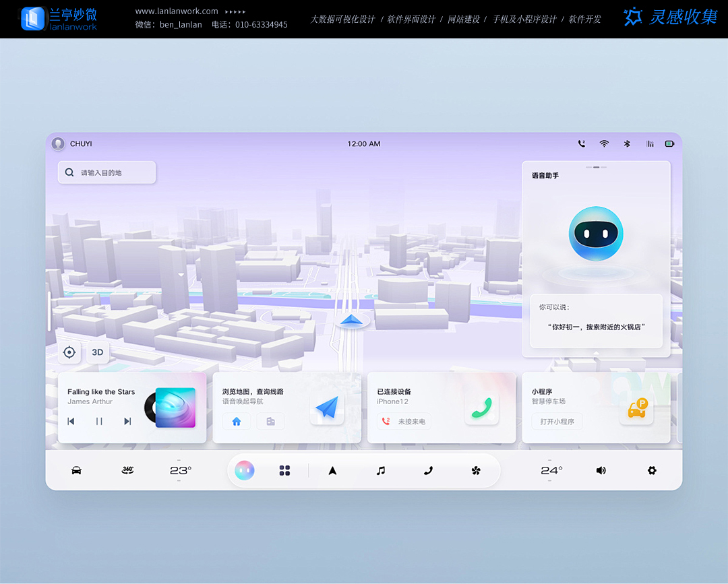Activate the 360° camera view

point(127,470)
